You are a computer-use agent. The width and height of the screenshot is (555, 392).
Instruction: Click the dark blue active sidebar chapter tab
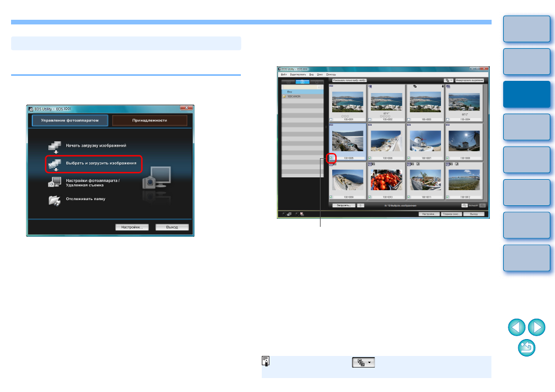pyautogui.click(x=526, y=94)
